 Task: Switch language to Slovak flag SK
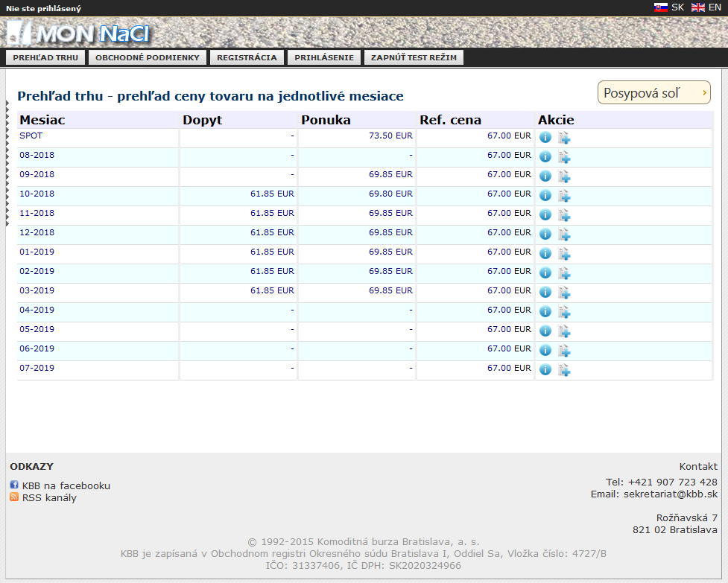pos(668,7)
